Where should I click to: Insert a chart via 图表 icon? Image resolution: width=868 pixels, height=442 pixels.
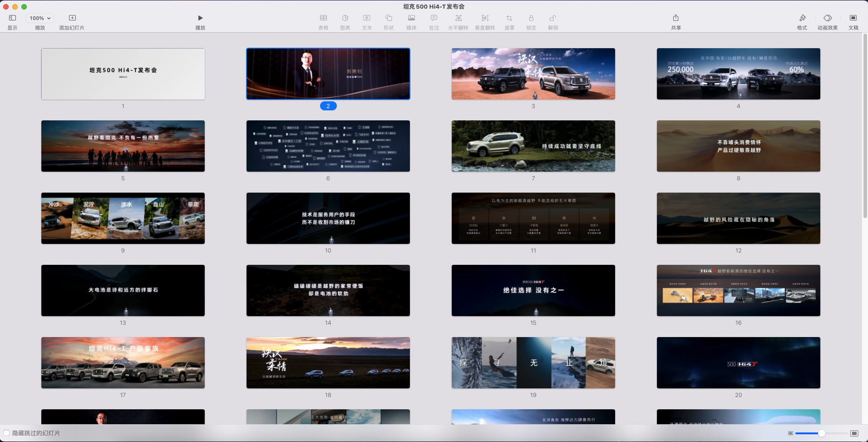coord(345,18)
